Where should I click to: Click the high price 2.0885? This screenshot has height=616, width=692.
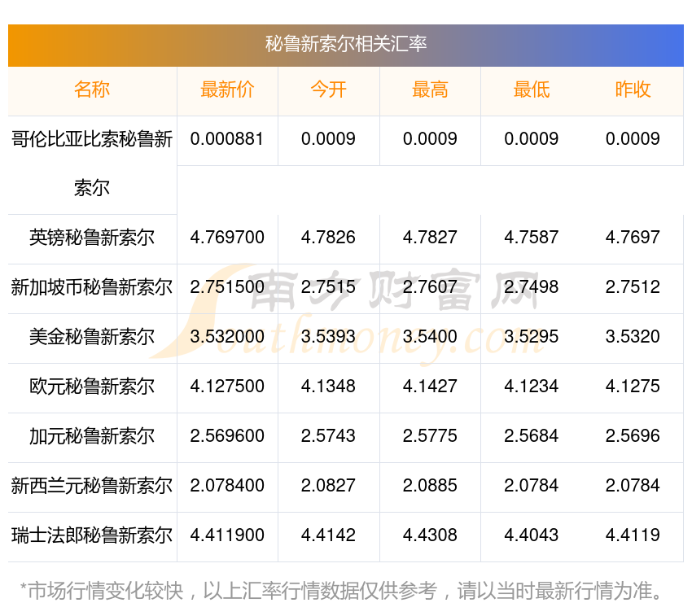430,486
